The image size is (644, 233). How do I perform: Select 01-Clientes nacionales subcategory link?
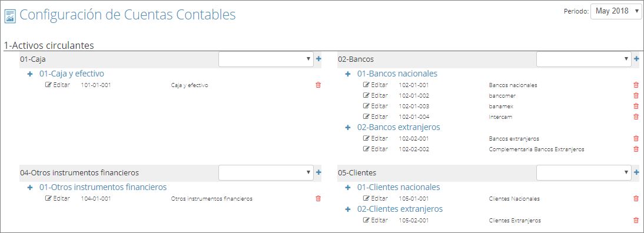(399, 188)
